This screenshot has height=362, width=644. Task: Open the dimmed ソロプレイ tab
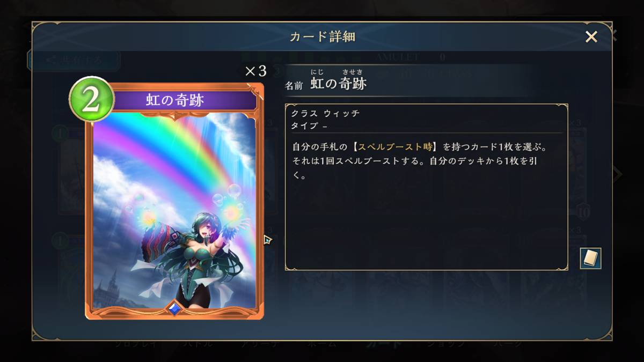click(x=135, y=344)
